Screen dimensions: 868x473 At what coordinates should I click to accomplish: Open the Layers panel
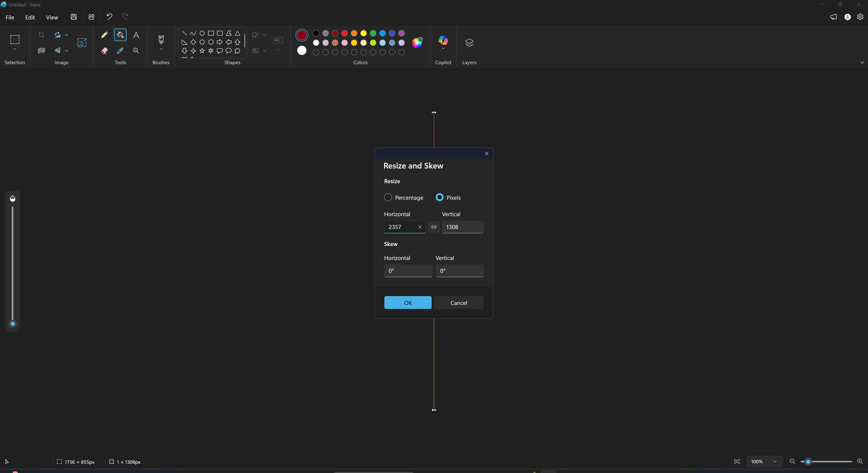[x=469, y=43]
